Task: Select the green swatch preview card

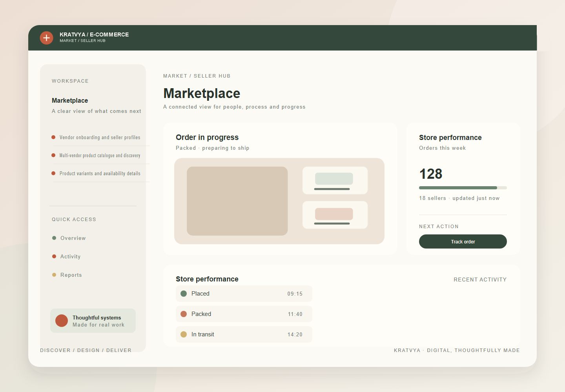Action: click(335, 180)
